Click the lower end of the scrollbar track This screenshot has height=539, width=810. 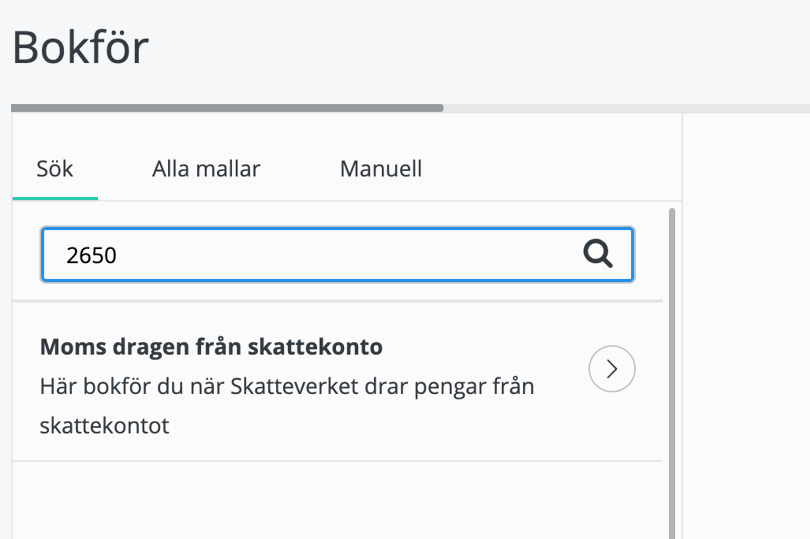click(x=672, y=525)
